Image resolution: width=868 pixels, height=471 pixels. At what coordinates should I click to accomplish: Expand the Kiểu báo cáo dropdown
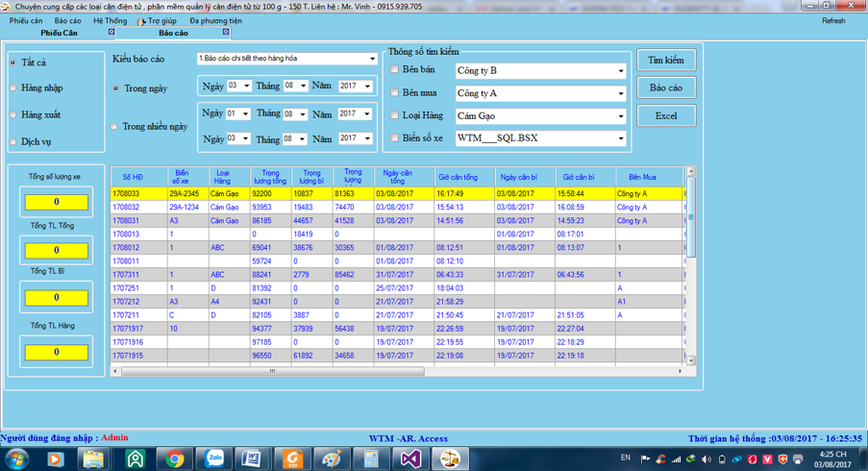coord(373,59)
